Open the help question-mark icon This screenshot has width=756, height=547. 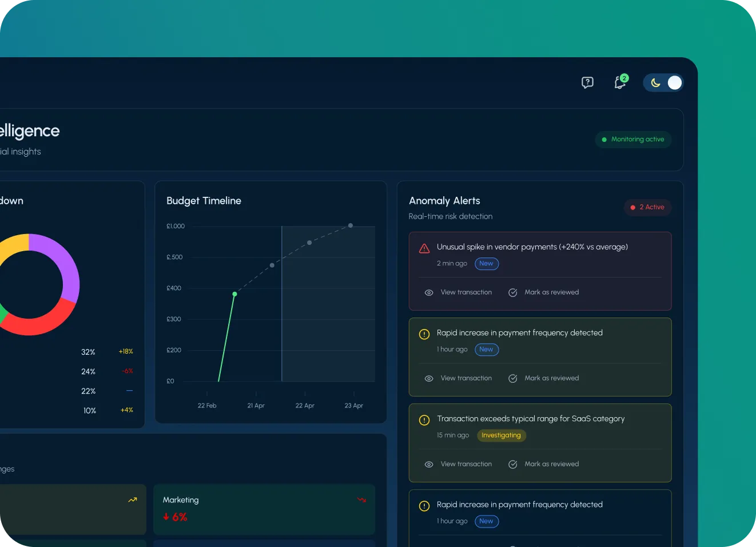[587, 82]
